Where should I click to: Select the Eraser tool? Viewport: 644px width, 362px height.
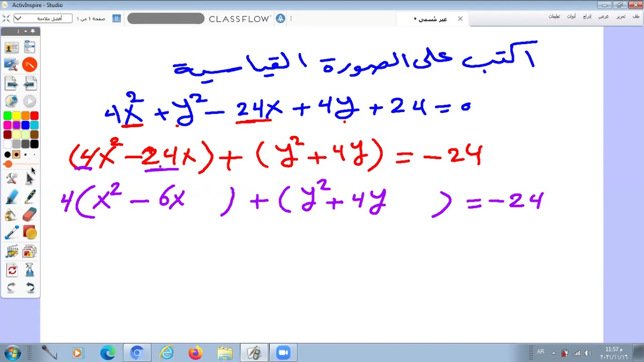tap(30, 215)
